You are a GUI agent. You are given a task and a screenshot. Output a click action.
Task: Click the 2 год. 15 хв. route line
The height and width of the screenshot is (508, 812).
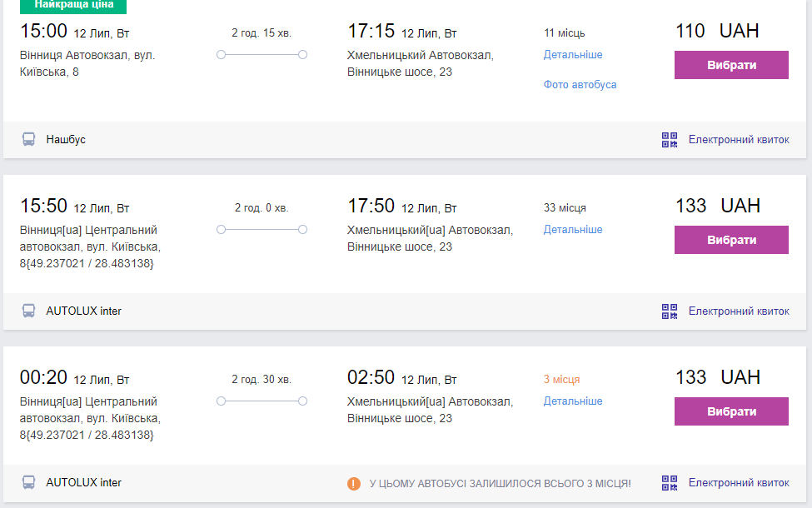coord(262,54)
